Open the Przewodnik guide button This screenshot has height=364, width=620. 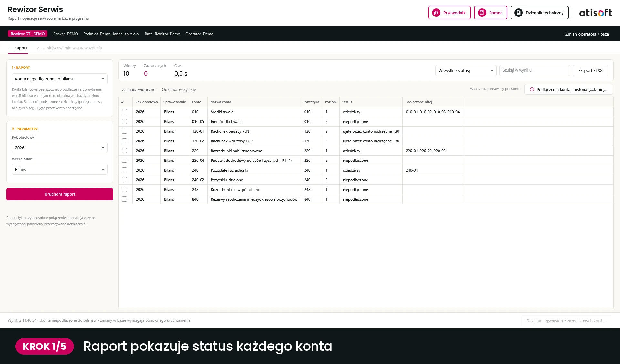[449, 13]
